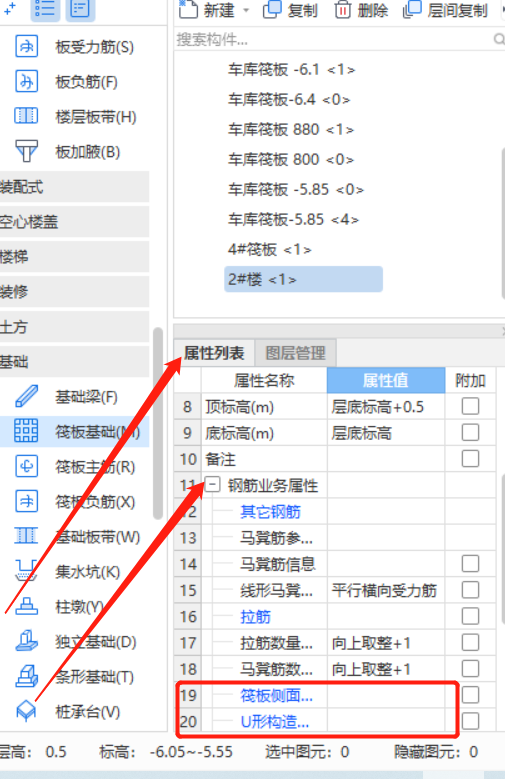
Task: Select the 筏板主筋(R) icon
Action: [26, 467]
